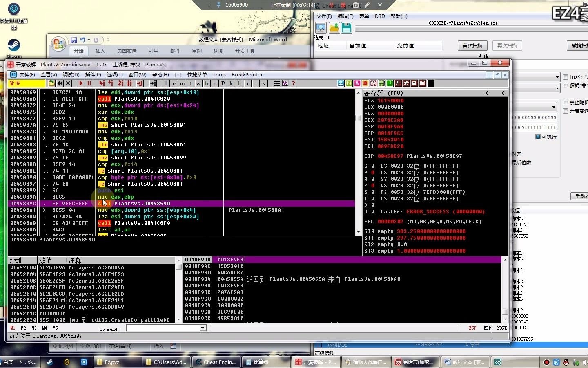This screenshot has height=368, width=588.
Task: Click the close program X icon
Action: [68, 83]
